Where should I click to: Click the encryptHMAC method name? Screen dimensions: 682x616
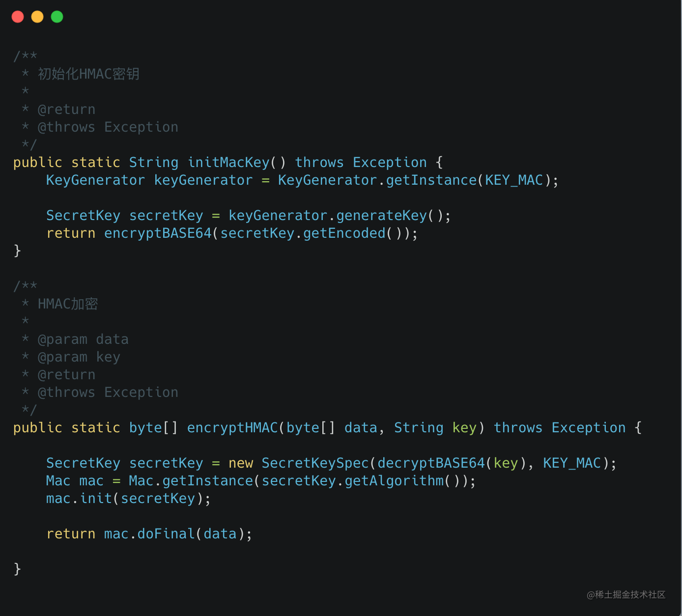[x=232, y=428]
